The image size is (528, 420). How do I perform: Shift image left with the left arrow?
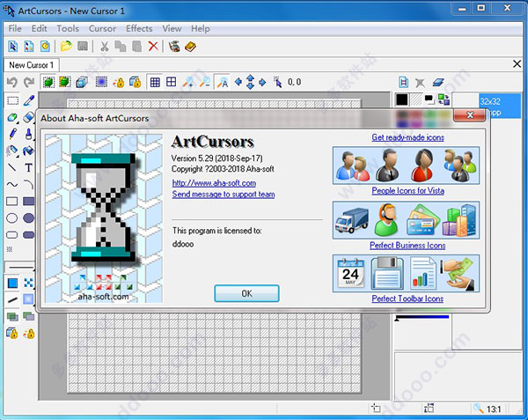238,82
